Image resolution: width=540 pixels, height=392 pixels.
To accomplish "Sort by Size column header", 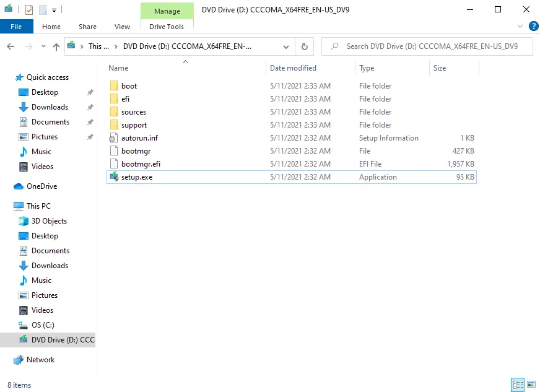I will tap(440, 68).
